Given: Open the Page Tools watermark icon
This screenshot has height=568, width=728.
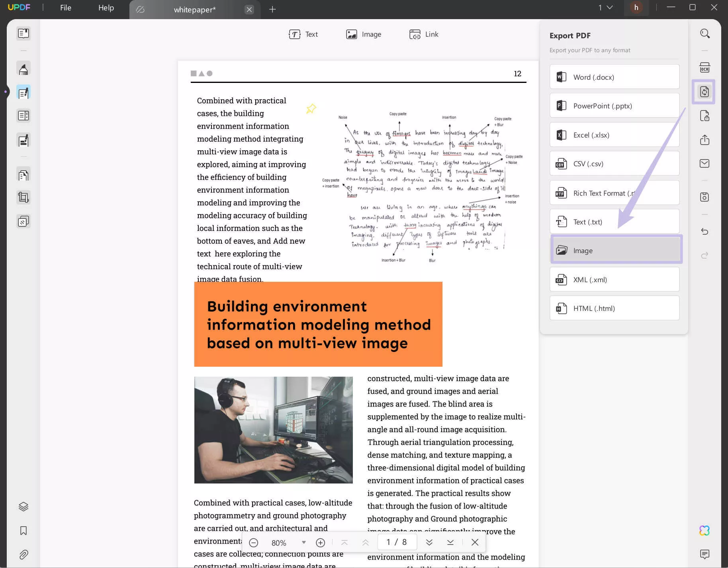Looking at the screenshot, I should (23, 221).
